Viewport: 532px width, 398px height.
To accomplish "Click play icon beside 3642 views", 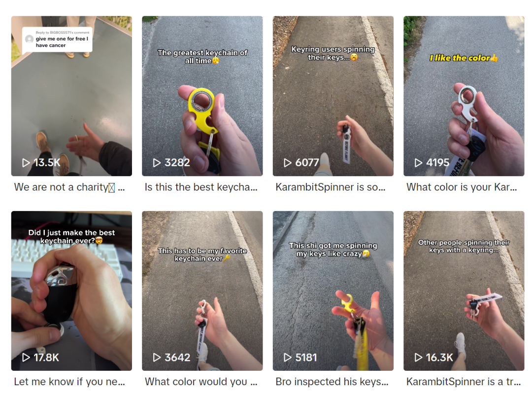I will tap(157, 357).
